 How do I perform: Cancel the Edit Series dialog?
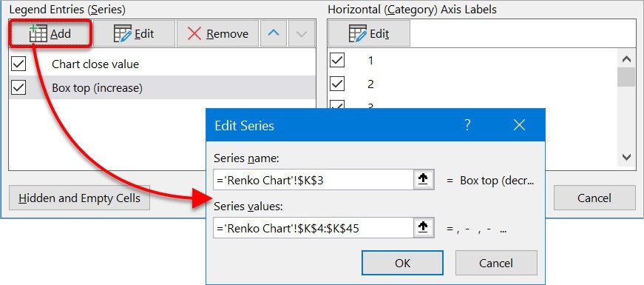coord(496,263)
